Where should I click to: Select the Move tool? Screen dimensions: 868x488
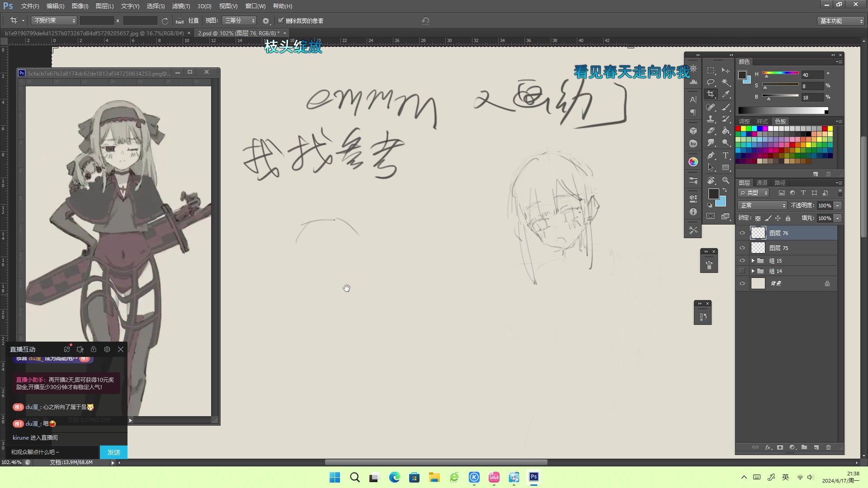click(x=726, y=70)
